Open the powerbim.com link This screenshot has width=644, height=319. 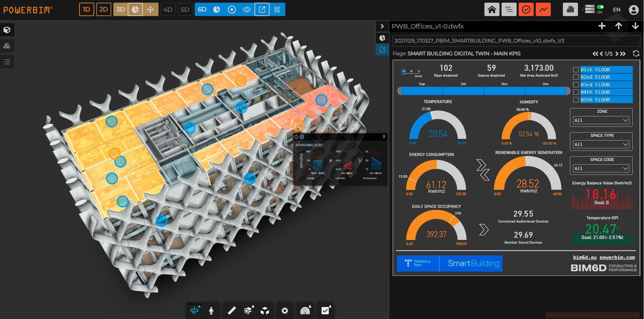click(x=618, y=257)
